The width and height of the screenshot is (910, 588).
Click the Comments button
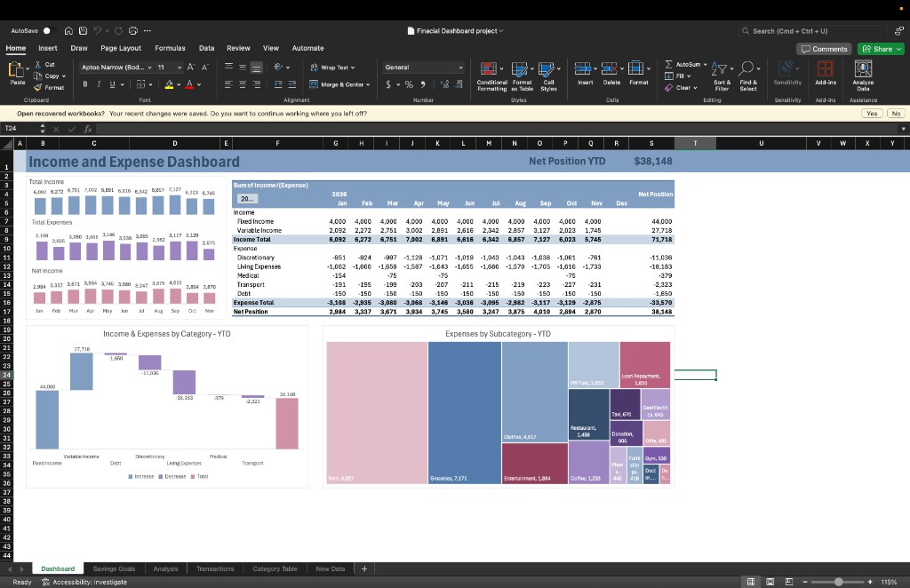click(824, 49)
